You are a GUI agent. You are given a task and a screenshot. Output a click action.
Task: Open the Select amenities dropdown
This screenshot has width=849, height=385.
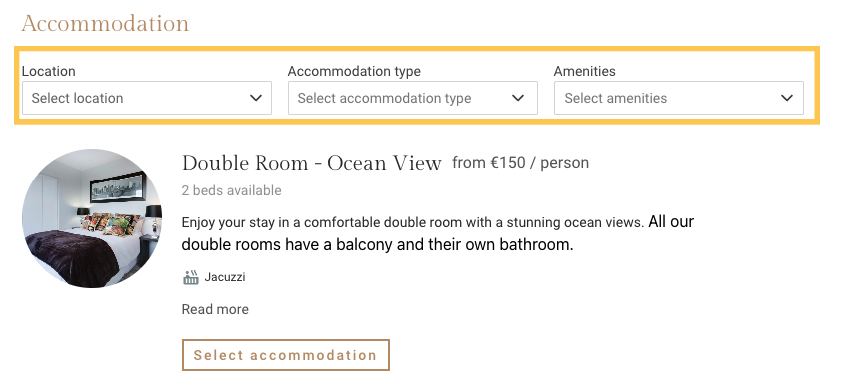tap(678, 98)
